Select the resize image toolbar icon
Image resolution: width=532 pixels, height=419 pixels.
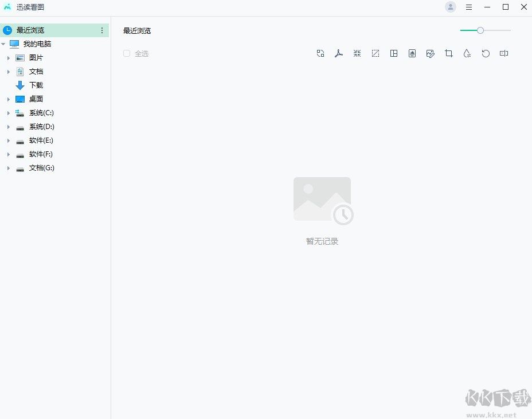pos(375,53)
